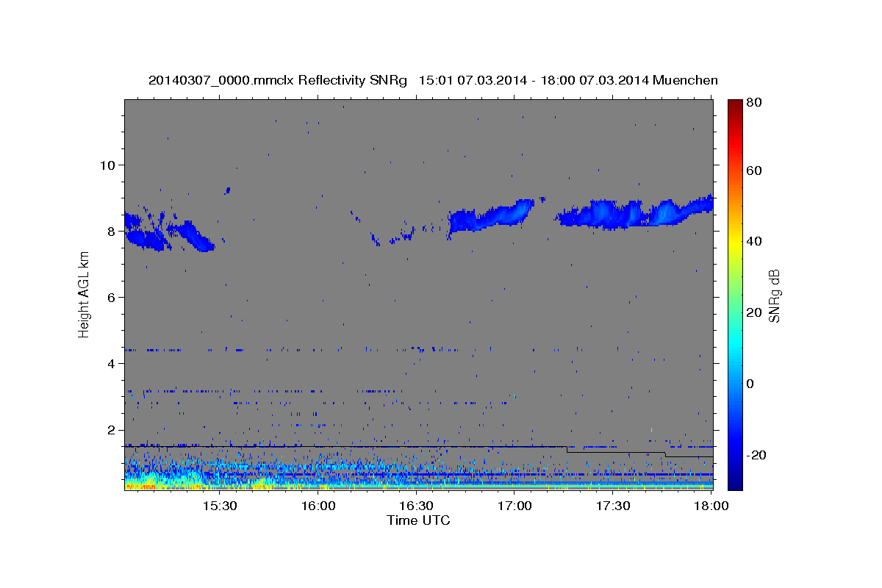The image size is (882, 588).
Task: Click the colorbar value 60
Action: click(756, 171)
